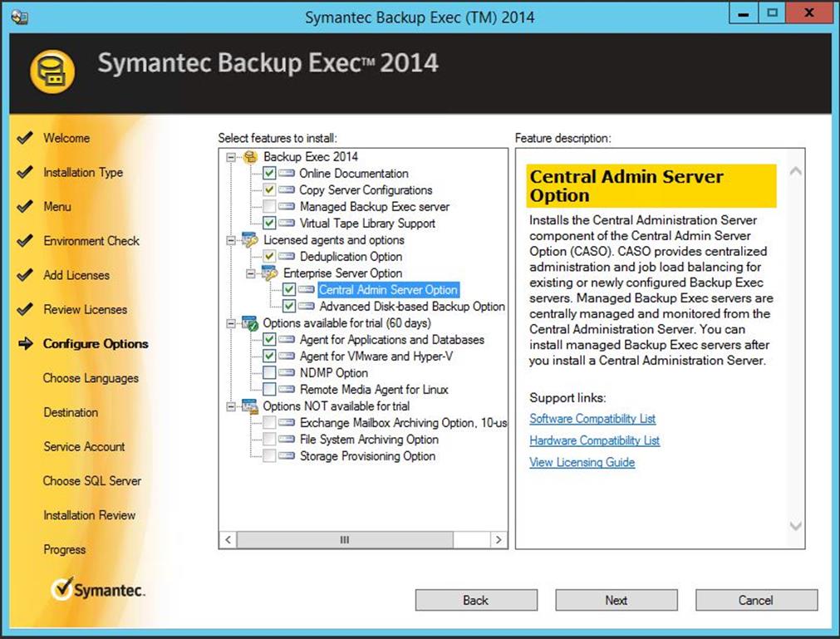Image resolution: width=840 pixels, height=639 pixels.
Task: Go back to the previous installer page
Action: pos(476,600)
